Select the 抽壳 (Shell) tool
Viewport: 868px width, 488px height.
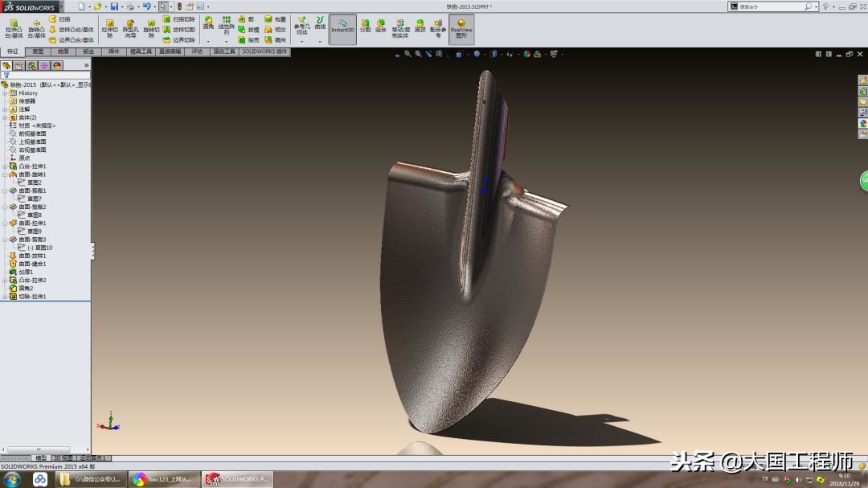point(242,39)
